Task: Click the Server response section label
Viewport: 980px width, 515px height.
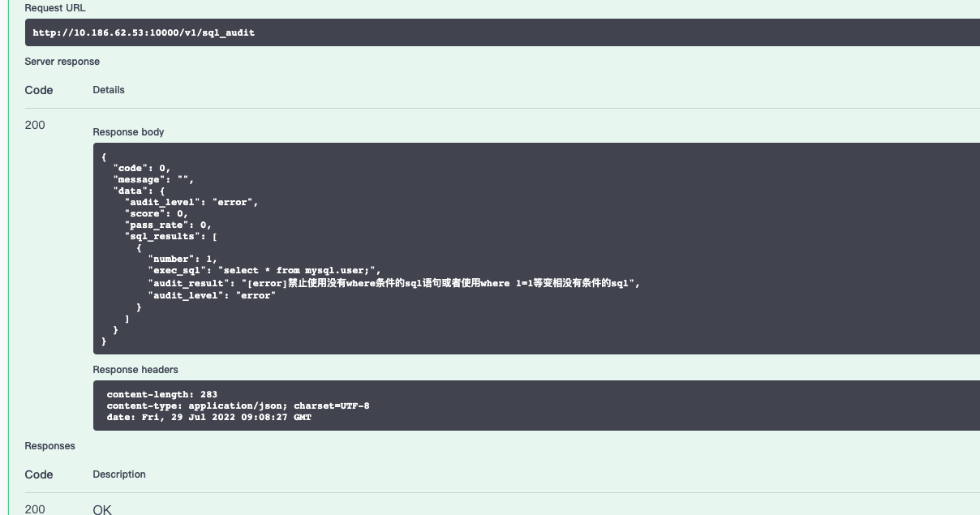Action: [62, 62]
